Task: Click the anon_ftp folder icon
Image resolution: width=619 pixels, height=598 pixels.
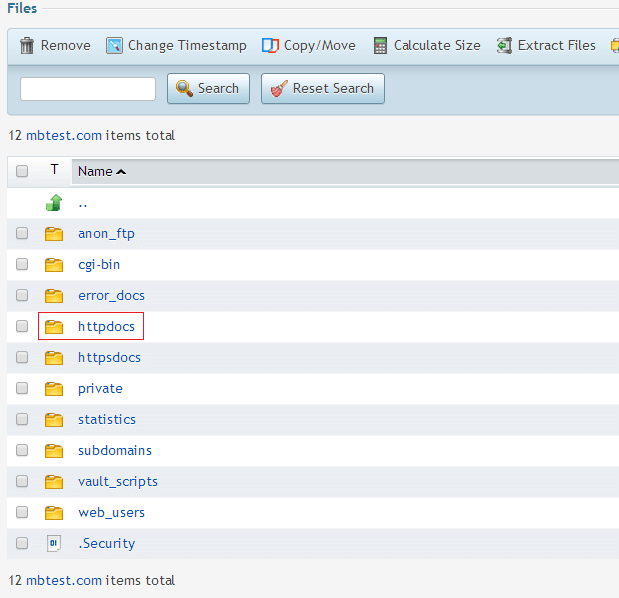Action: 54,234
